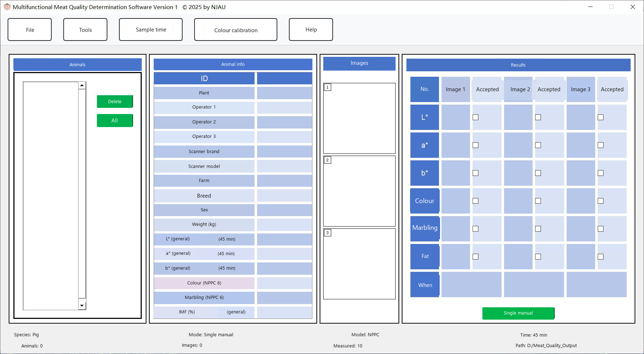
Task: Tick a* Accepted checkbox for Image 2
Action: coord(538,145)
